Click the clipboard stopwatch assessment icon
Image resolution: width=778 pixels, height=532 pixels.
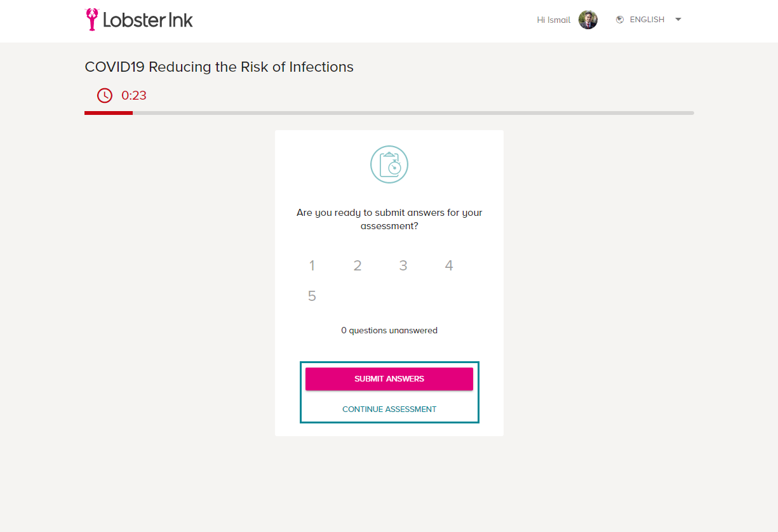click(x=389, y=164)
